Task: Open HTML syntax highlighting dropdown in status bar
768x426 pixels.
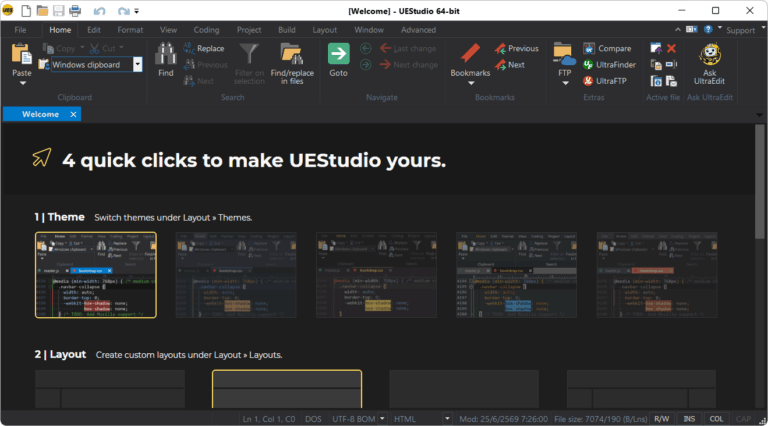Action: (x=447, y=419)
